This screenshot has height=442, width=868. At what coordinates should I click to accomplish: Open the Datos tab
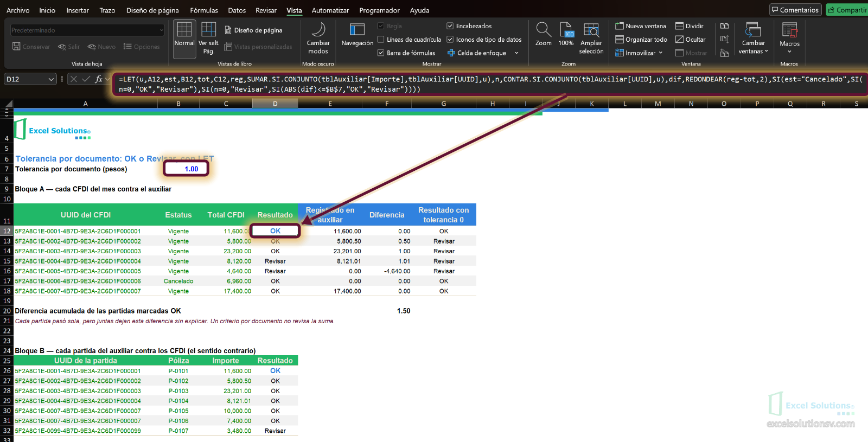(237, 10)
